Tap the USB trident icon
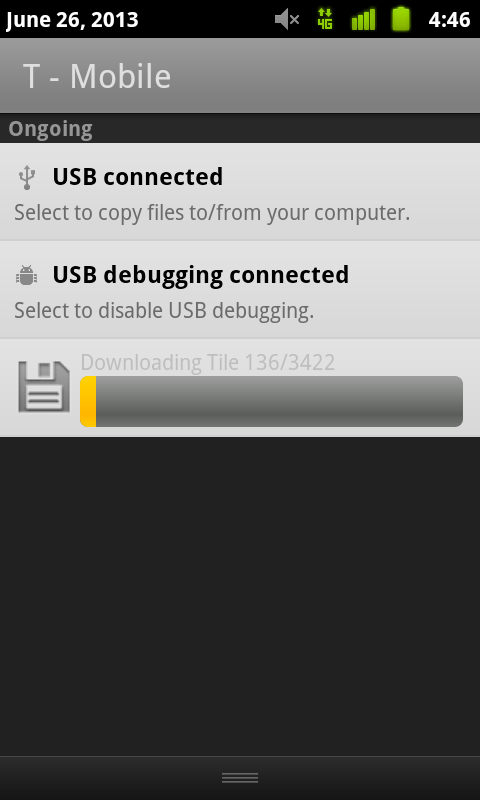This screenshot has width=480, height=800. (27, 177)
